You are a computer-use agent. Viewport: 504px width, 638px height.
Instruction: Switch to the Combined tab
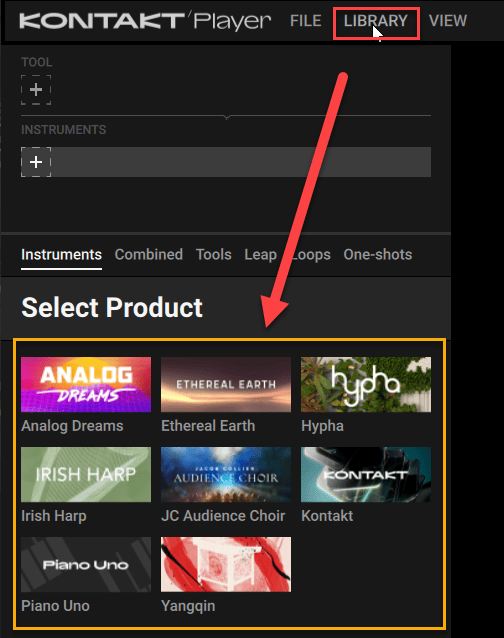coord(148,255)
